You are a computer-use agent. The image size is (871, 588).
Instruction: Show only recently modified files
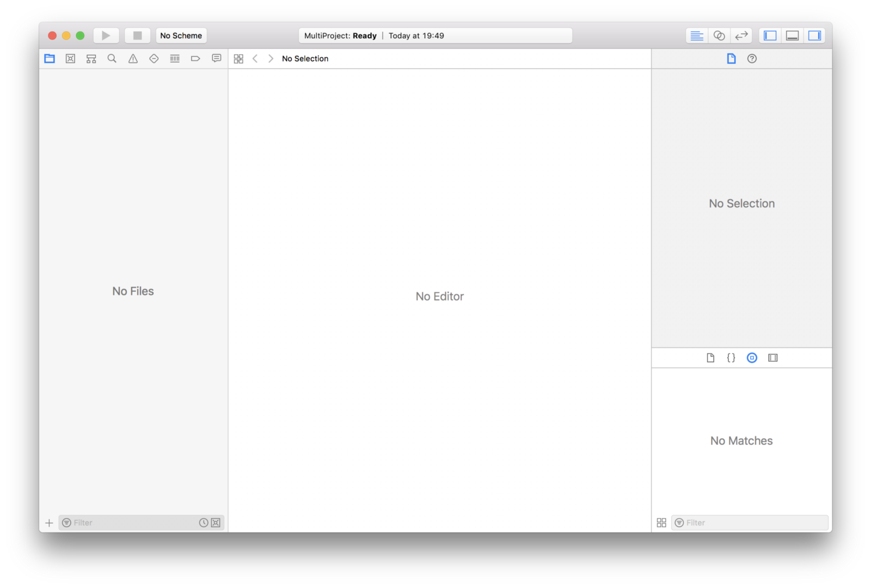(204, 523)
